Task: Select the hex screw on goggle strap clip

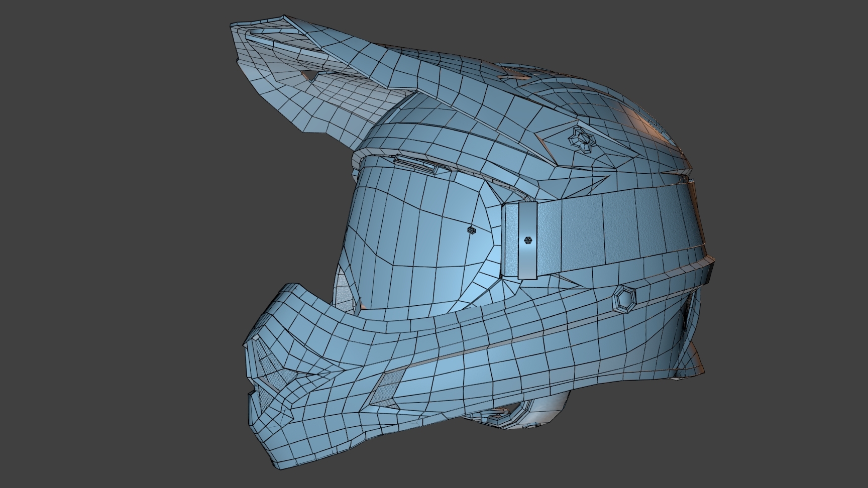Action: 527,240
